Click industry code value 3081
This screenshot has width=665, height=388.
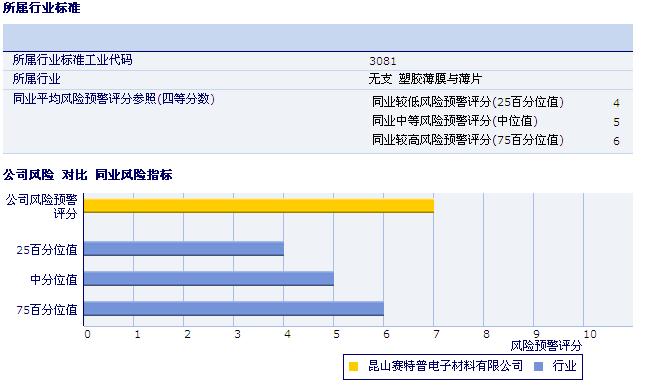[x=383, y=61]
